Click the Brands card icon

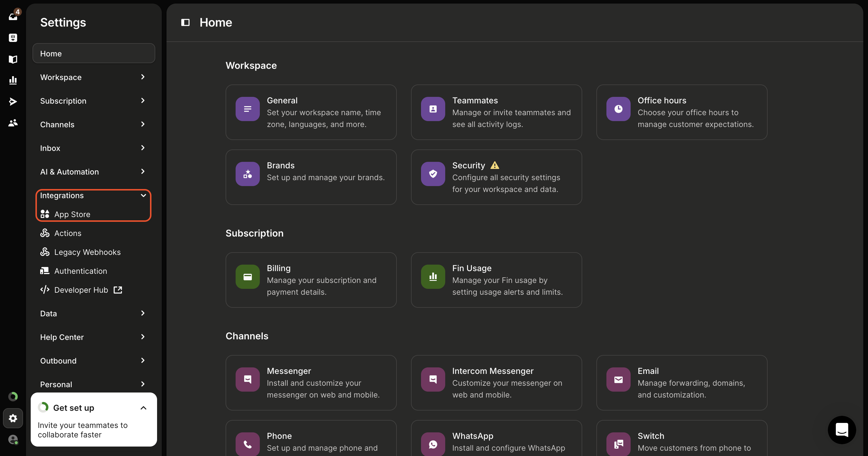pyautogui.click(x=248, y=174)
